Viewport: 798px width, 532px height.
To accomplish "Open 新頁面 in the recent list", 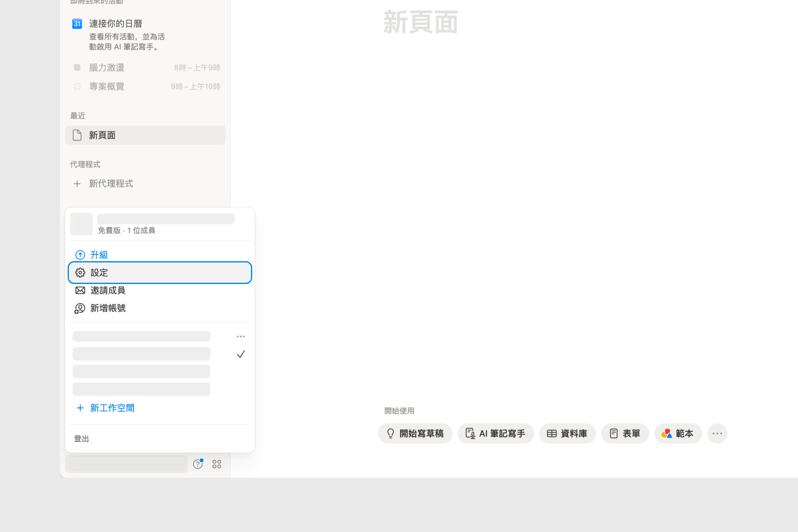I will pyautogui.click(x=146, y=135).
